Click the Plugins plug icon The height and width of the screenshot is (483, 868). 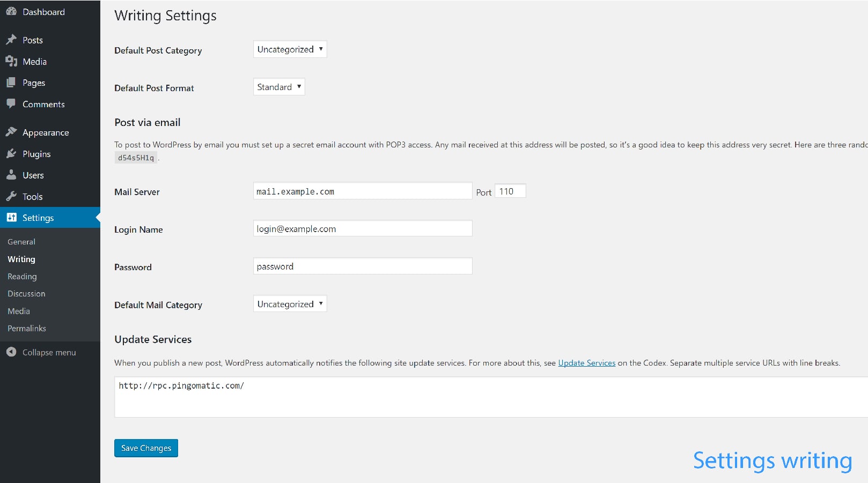(11, 154)
